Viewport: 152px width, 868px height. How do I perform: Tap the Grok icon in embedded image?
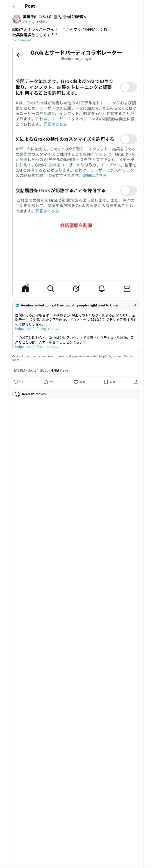76,288
